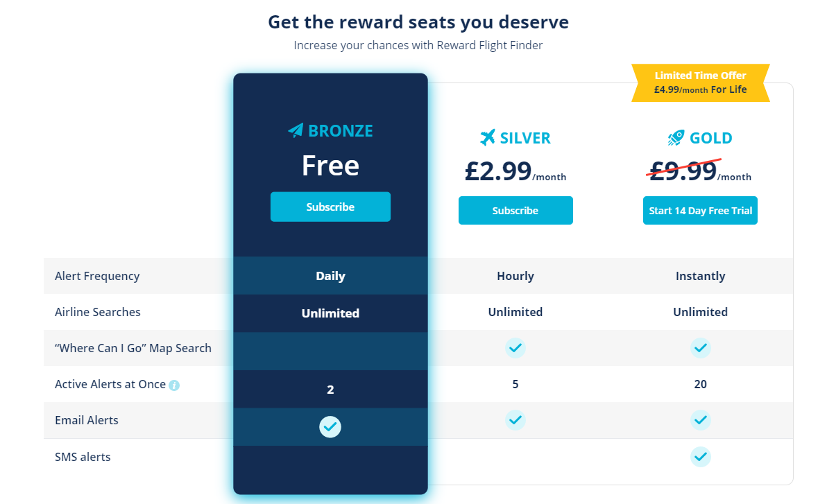Select the Bronze 'Free' price heading

pos(330,166)
